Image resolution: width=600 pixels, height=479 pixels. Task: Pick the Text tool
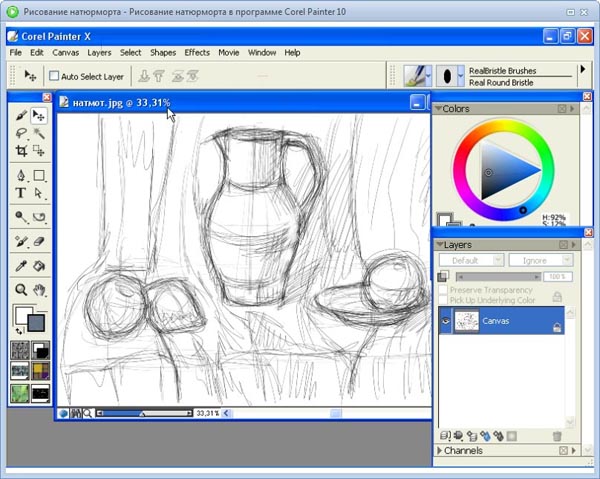pos(21,193)
